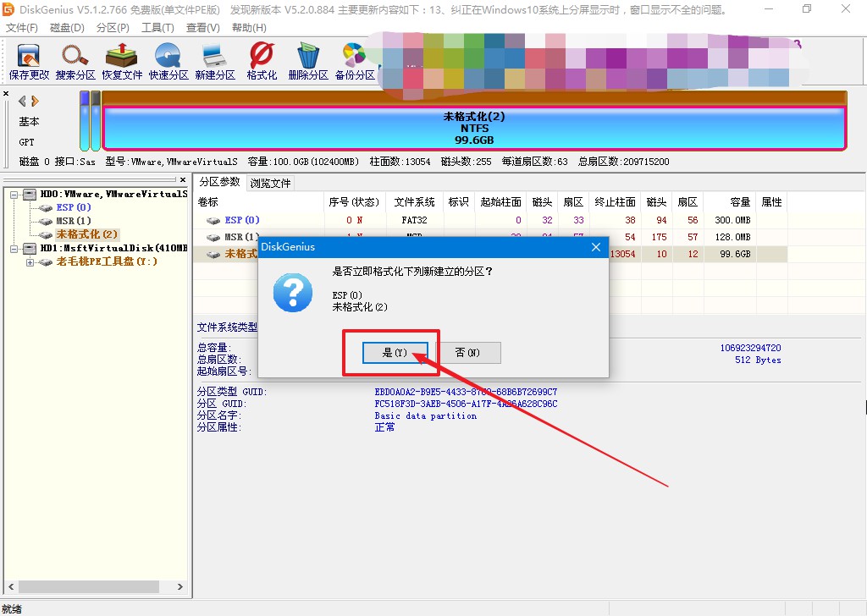Open the 分区(P) menu

[x=113, y=28]
